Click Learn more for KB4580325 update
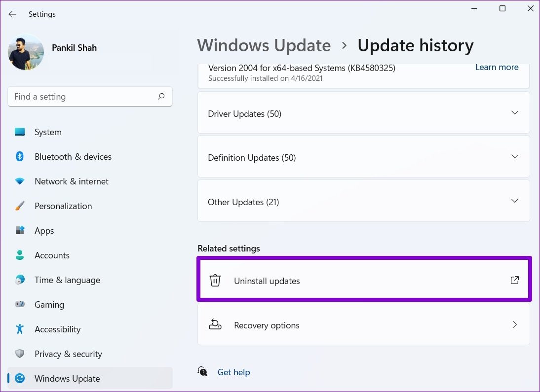This screenshot has height=392, width=540. tap(497, 68)
